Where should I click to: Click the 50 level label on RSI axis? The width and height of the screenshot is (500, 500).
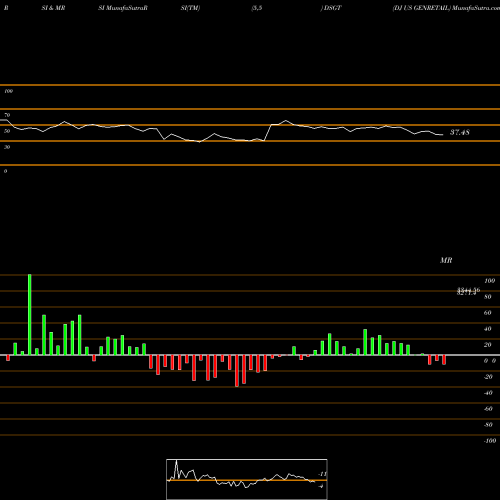[7, 131]
